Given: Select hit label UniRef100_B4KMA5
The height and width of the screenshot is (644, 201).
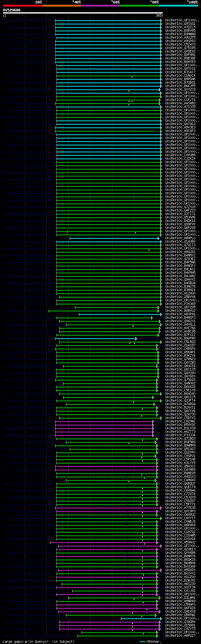Looking at the screenshot, I should (180, 272).
